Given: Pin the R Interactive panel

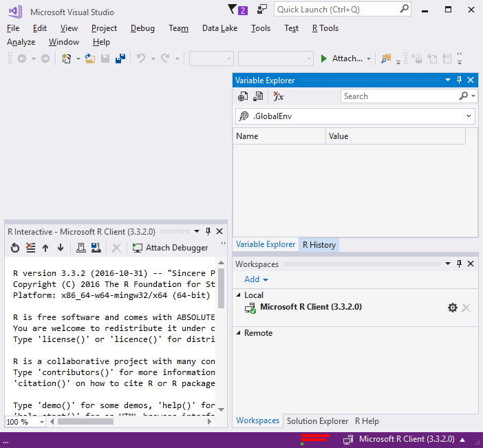Looking at the screenshot, I should (x=208, y=231).
